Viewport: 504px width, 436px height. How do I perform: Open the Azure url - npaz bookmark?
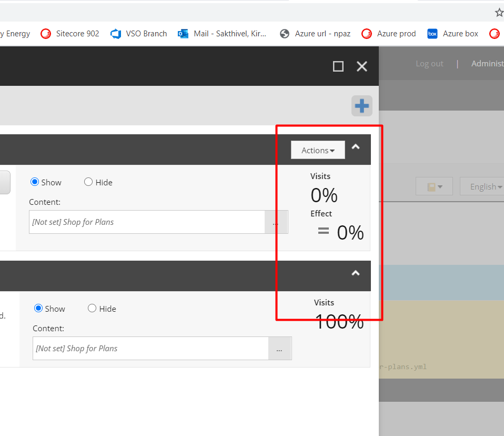(x=315, y=34)
